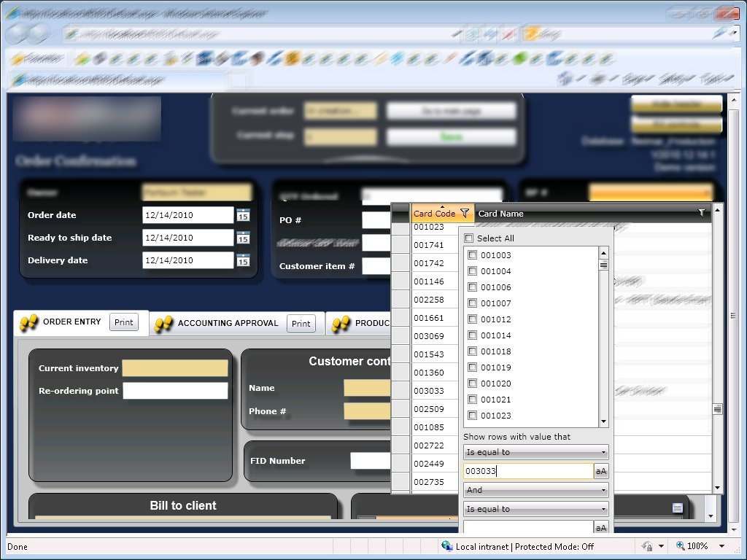Open the Delivery date calendar icon
This screenshot has height=560, width=747.
(243, 260)
